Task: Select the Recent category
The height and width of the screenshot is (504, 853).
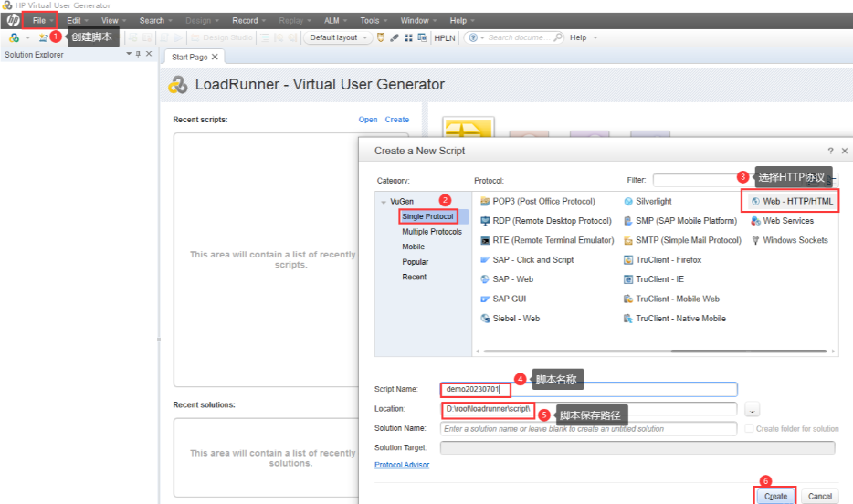Action: pyautogui.click(x=415, y=278)
